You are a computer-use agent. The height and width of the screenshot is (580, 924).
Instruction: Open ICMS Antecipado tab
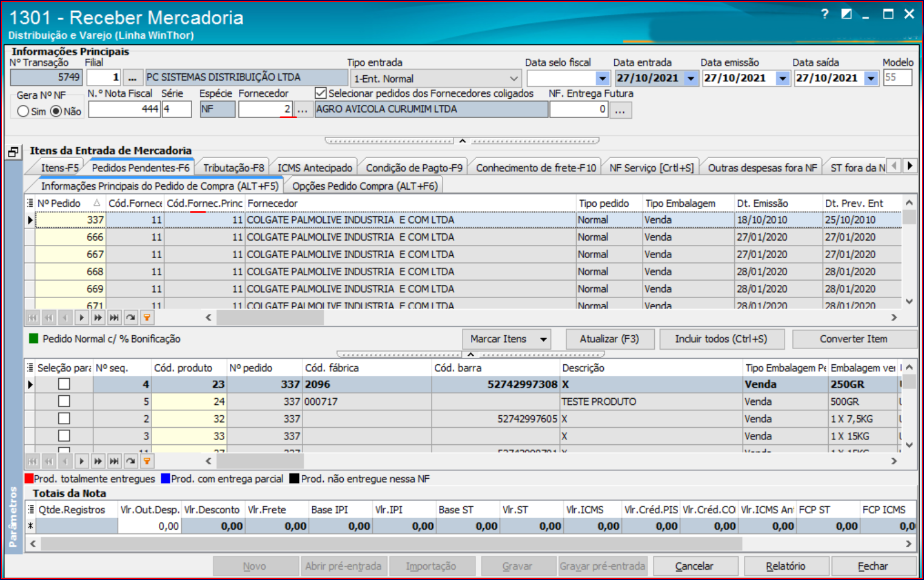pyautogui.click(x=315, y=168)
